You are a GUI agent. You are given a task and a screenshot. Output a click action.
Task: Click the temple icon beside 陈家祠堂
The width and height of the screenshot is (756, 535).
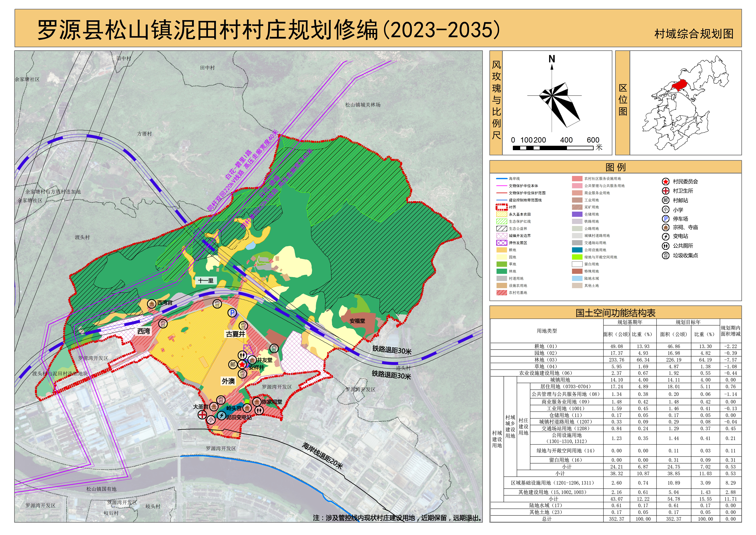257,402
